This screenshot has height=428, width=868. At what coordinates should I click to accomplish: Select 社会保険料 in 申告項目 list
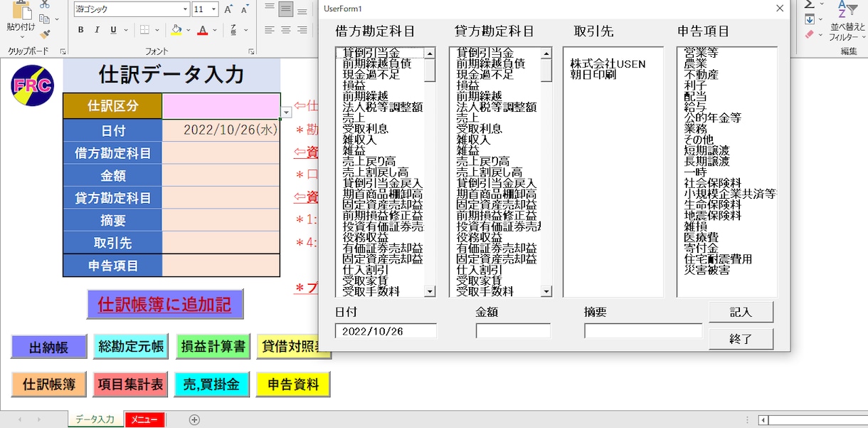(x=712, y=183)
